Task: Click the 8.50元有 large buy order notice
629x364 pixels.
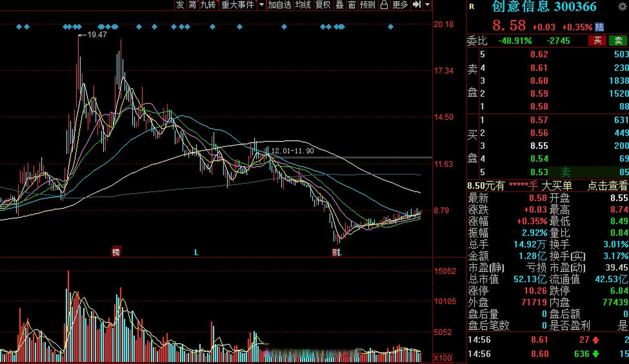Action: point(520,186)
